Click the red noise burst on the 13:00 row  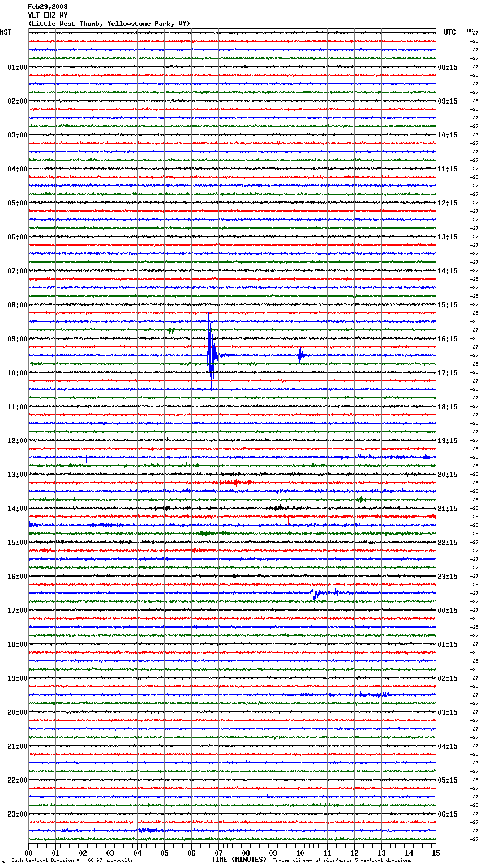click(x=235, y=483)
